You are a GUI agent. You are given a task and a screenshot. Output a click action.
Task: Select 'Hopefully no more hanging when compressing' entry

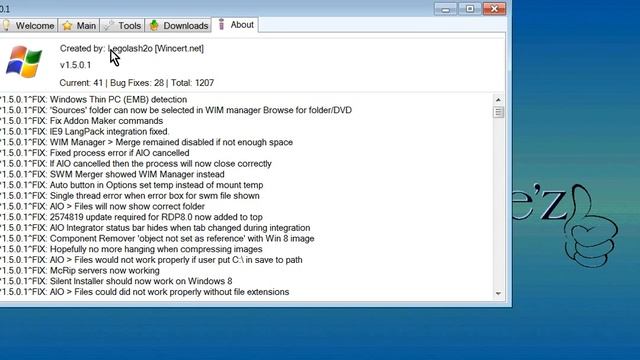point(131,249)
